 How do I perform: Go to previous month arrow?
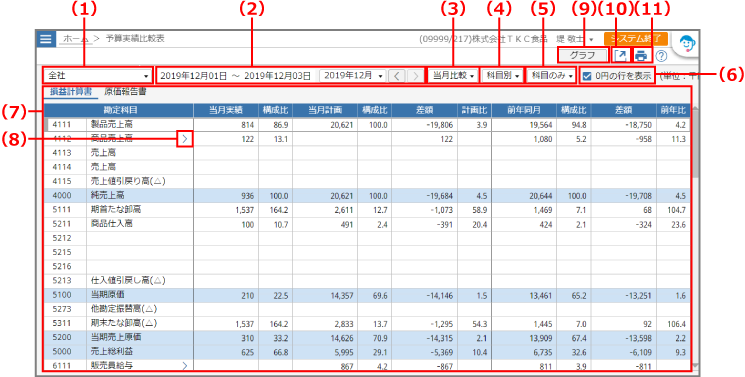pyautogui.click(x=397, y=76)
